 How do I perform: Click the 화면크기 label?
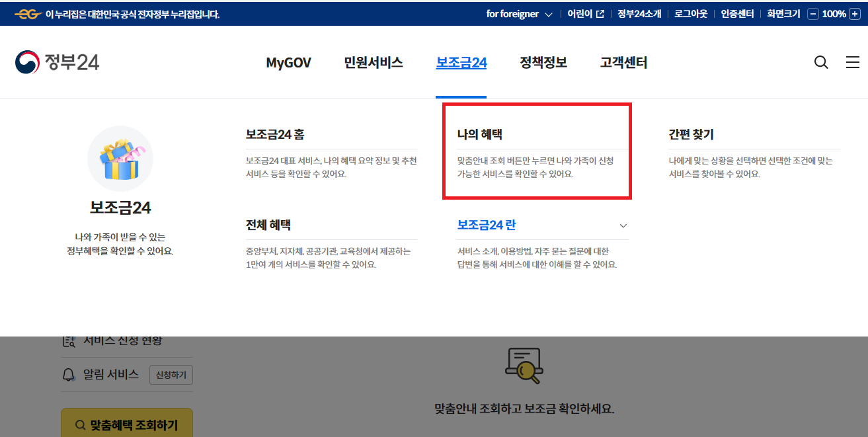tap(783, 14)
